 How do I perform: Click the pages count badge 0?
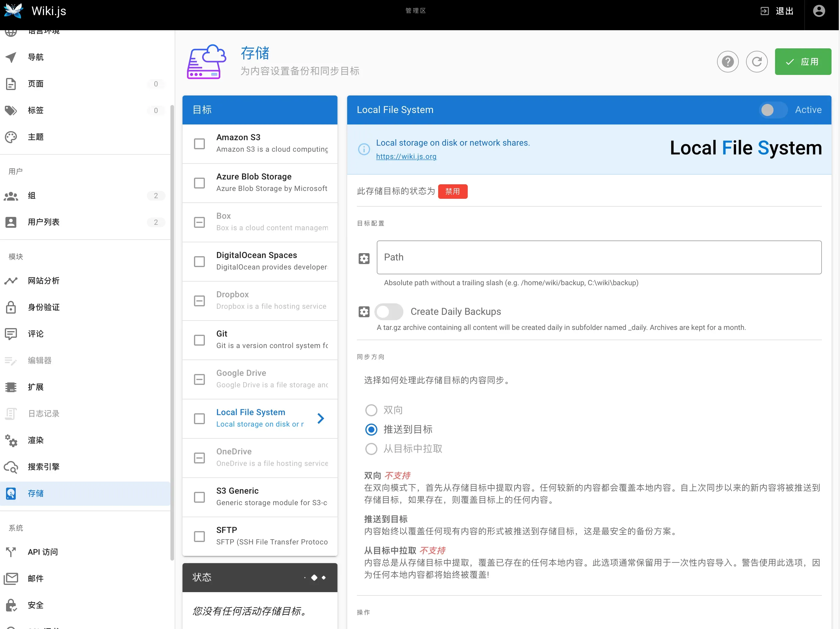tap(156, 84)
